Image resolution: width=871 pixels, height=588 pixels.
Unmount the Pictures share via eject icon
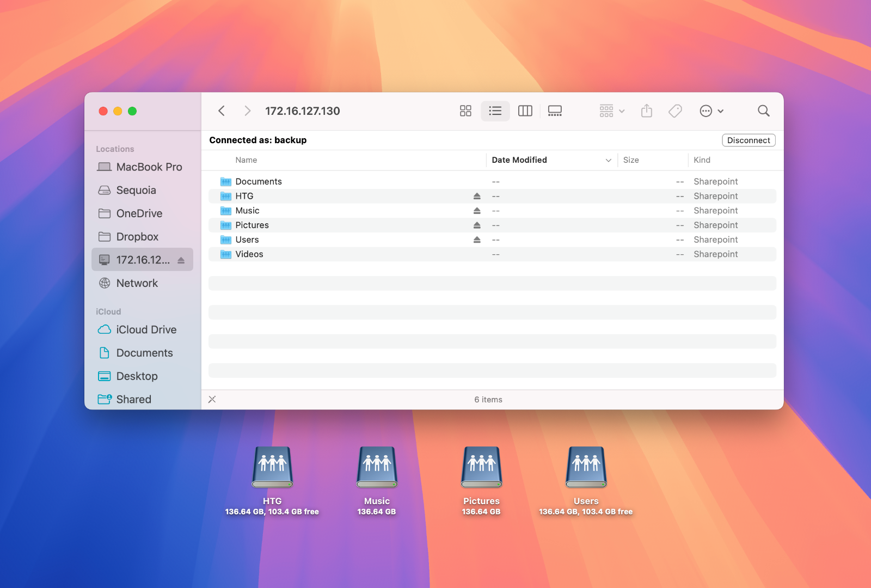(477, 225)
